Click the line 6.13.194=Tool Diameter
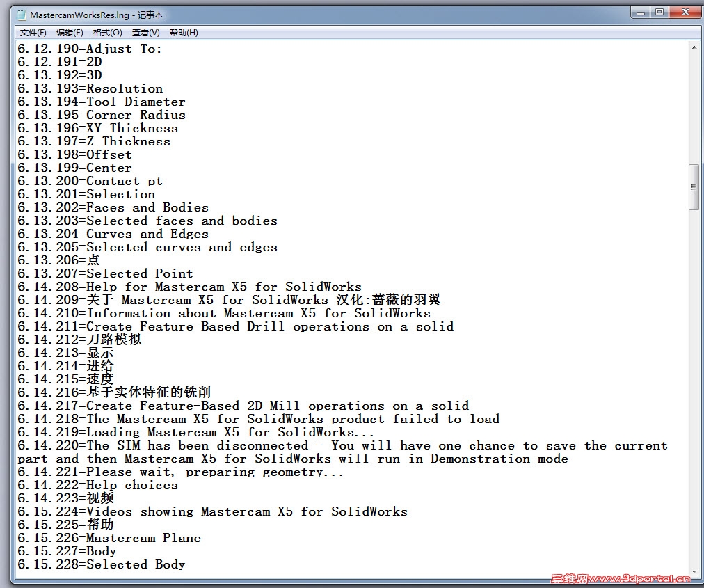The width and height of the screenshot is (704, 588). point(102,102)
